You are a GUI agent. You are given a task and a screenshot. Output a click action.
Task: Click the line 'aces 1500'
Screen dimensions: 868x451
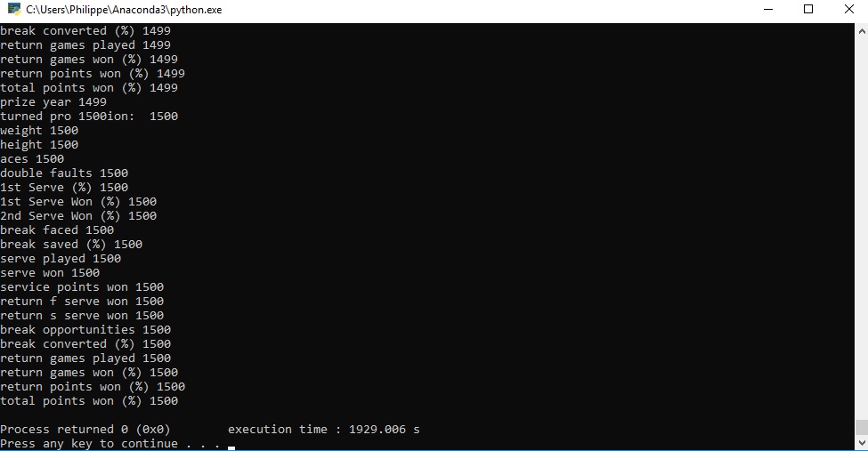click(32, 159)
